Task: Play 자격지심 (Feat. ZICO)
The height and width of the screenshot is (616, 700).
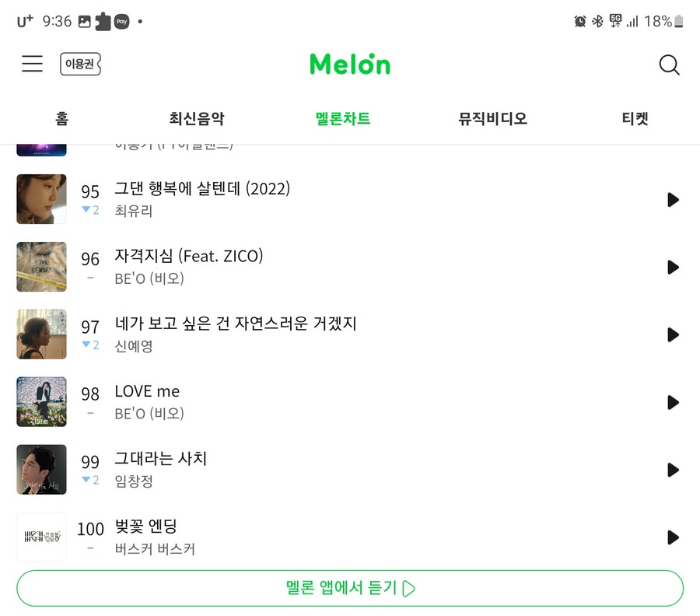Action: 673,268
